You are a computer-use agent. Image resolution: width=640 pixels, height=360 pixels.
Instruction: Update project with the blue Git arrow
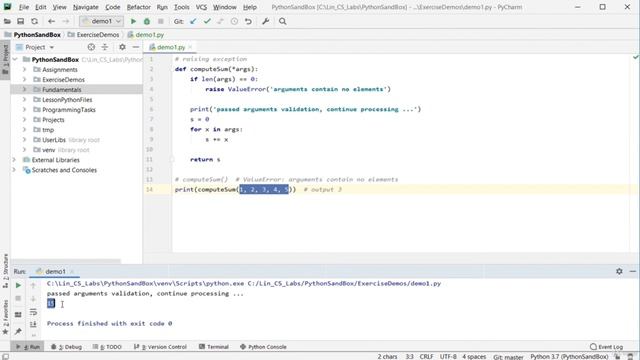tap(193, 21)
